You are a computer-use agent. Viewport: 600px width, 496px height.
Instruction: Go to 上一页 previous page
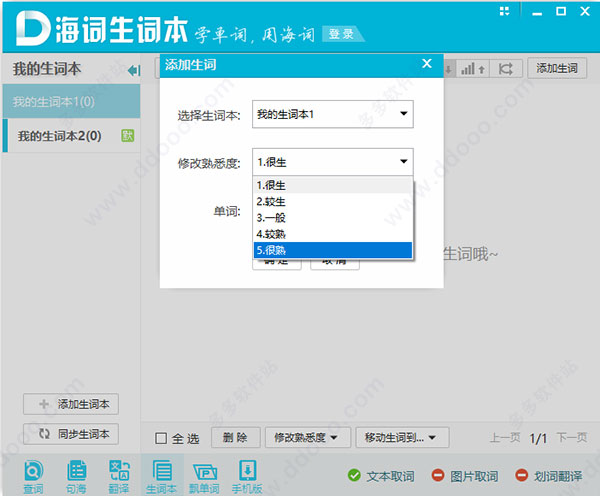(x=505, y=437)
